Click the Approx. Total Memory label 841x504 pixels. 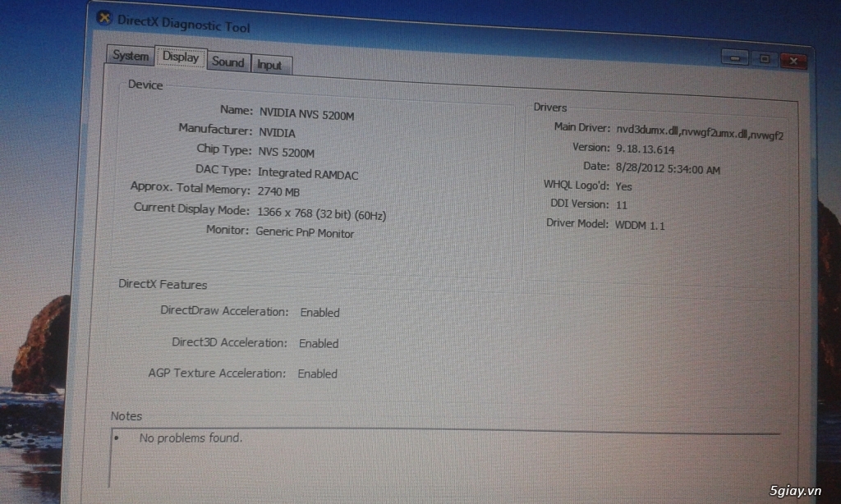191,188
